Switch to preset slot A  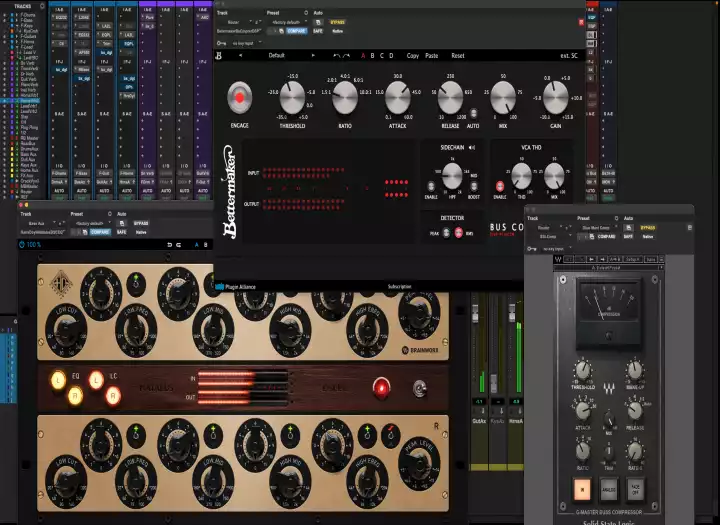point(363,56)
